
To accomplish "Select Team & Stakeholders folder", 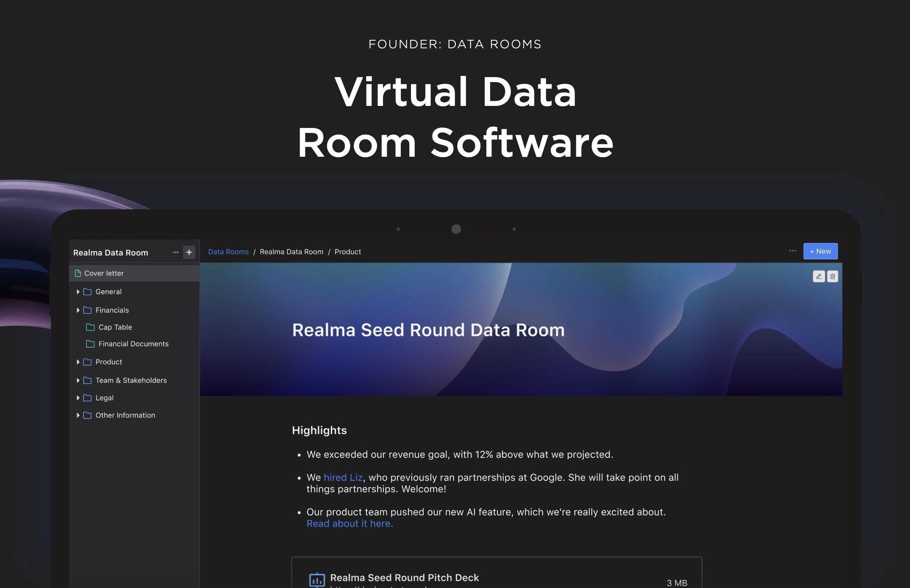I will point(131,380).
